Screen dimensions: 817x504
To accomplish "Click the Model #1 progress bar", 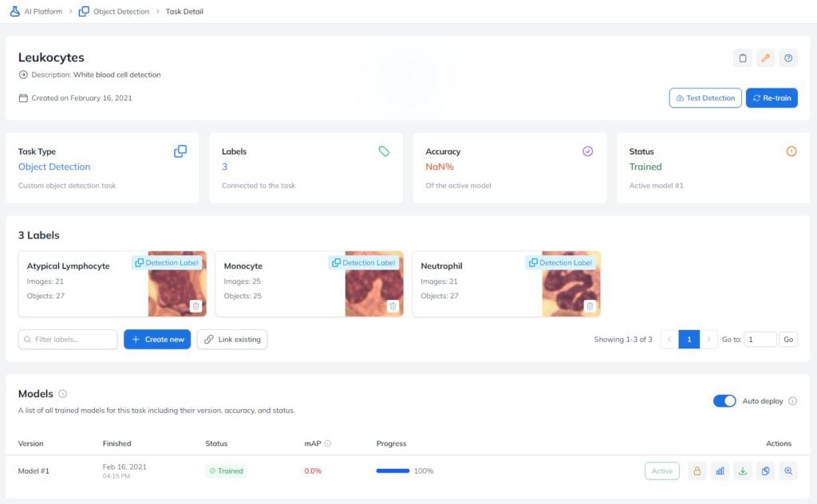I will 393,471.
